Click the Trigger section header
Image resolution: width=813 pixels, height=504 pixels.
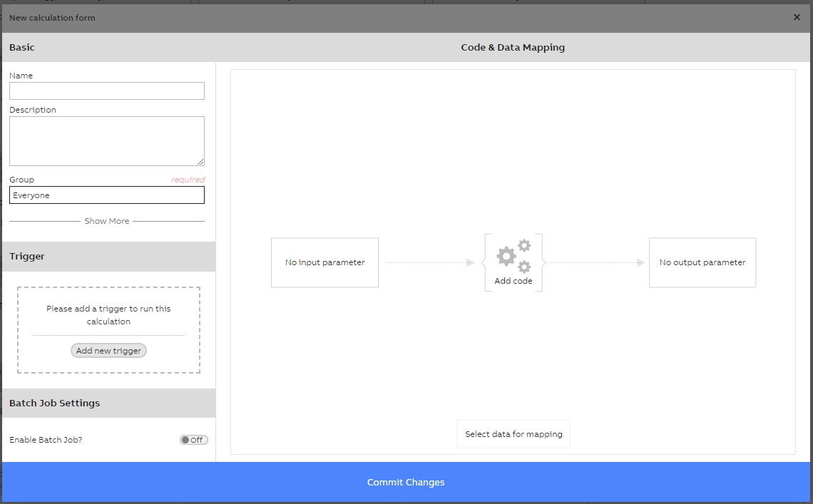pyautogui.click(x=26, y=256)
